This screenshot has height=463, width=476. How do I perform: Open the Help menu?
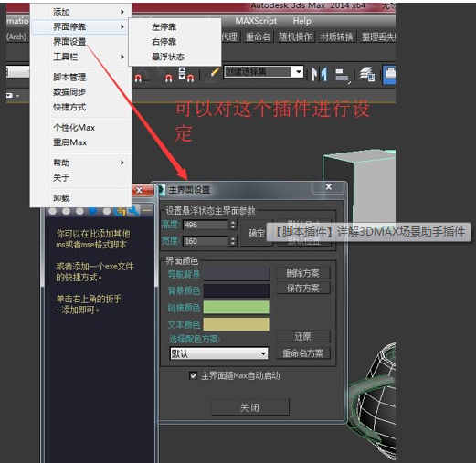point(301,21)
